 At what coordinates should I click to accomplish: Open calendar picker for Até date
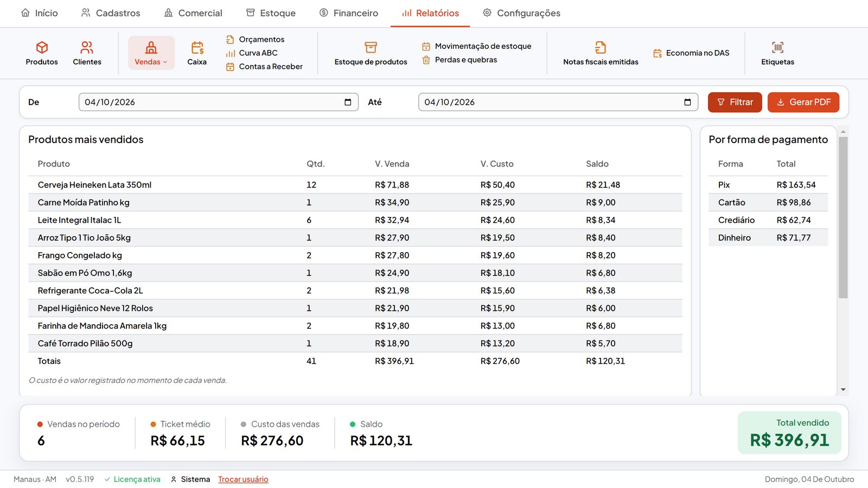point(687,102)
